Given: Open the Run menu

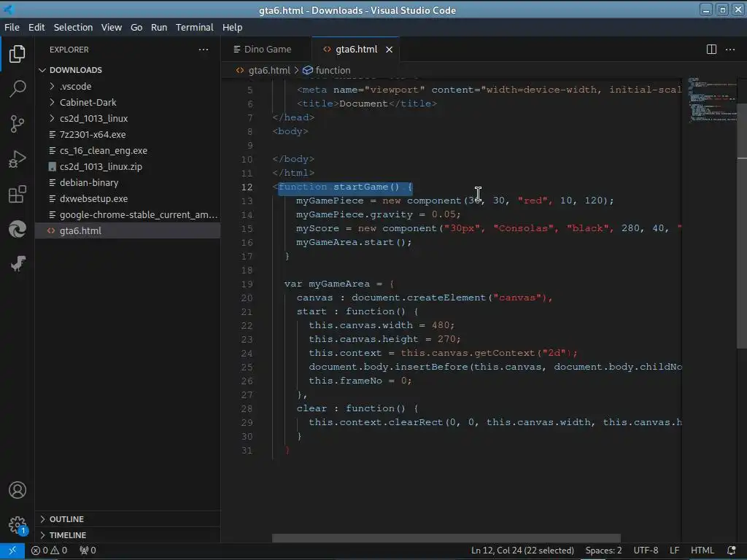Looking at the screenshot, I should 159,28.
